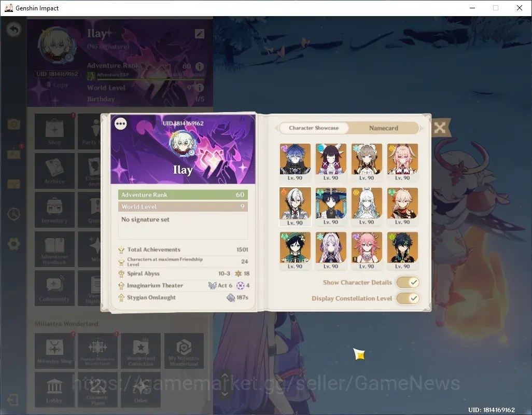532x415 pixels.
Task: Select third character in top showcase row
Action: tap(367, 162)
